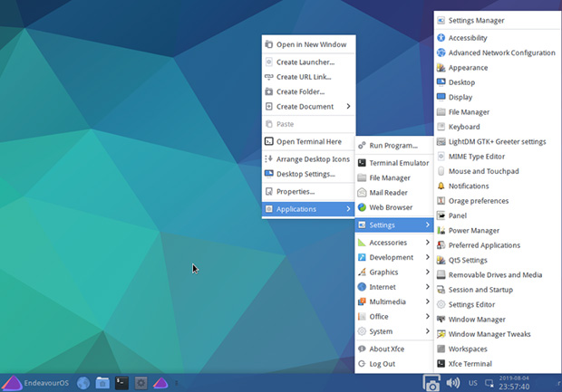The height and width of the screenshot is (392, 562).
Task: Open the network connection tray icon
Action: [489, 384]
